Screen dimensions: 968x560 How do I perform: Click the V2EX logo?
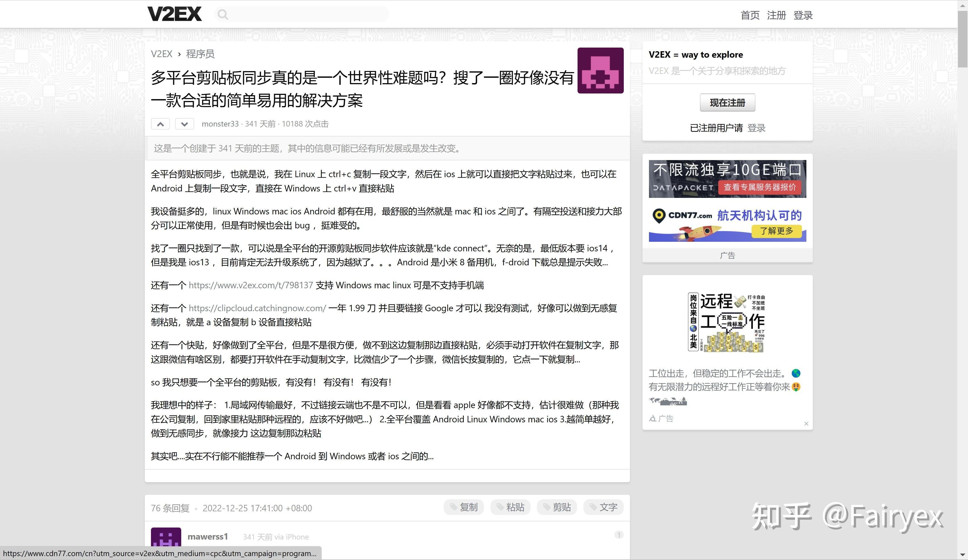(174, 13)
